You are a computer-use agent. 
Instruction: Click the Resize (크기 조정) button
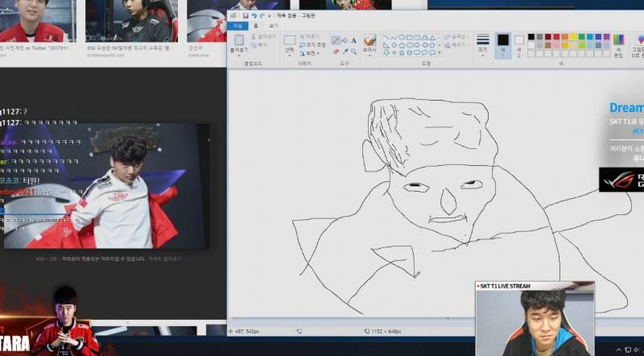click(x=312, y=45)
